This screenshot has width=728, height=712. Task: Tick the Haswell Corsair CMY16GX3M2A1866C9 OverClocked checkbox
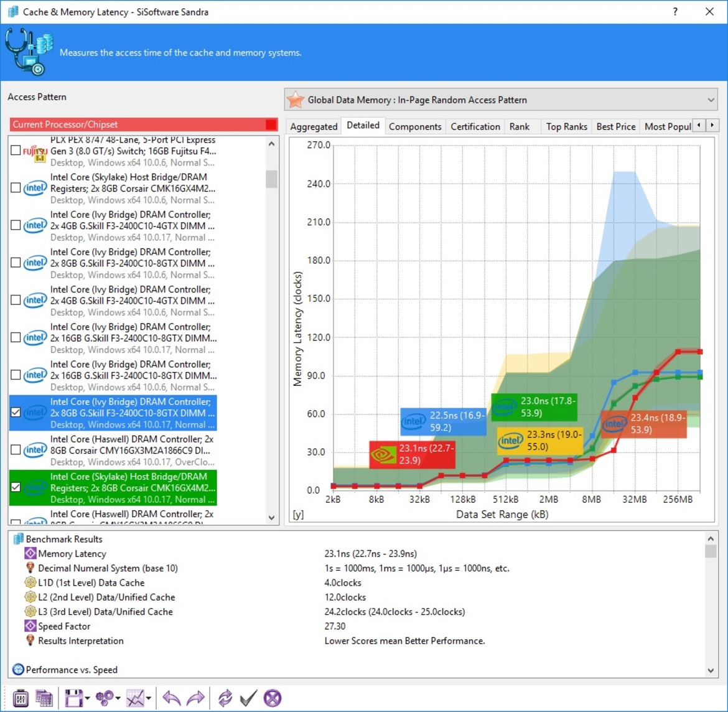point(16,449)
